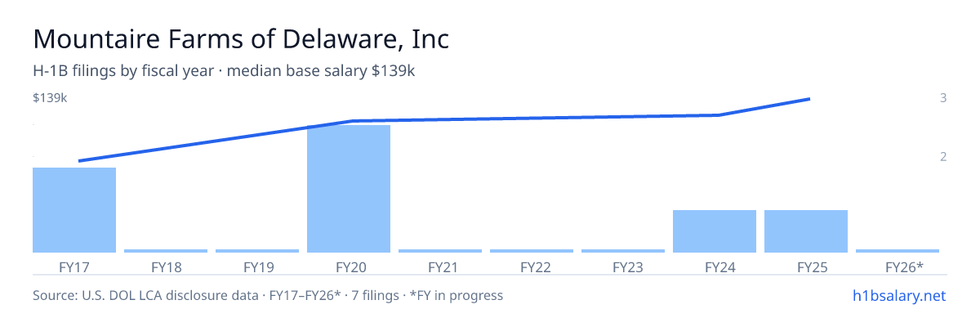The height and width of the screenshot is (327, 980).
Task: Click the thin FY23 bar
Action: point(623,251)
